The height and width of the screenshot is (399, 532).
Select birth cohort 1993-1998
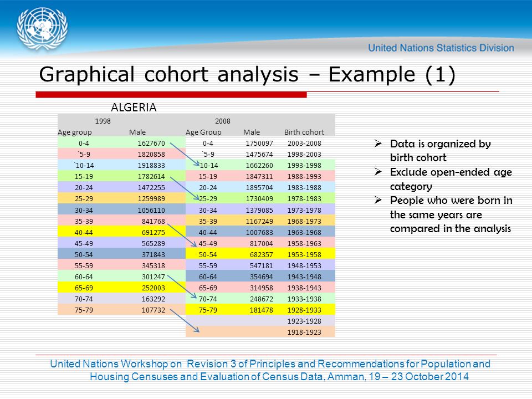coord(304,166)
